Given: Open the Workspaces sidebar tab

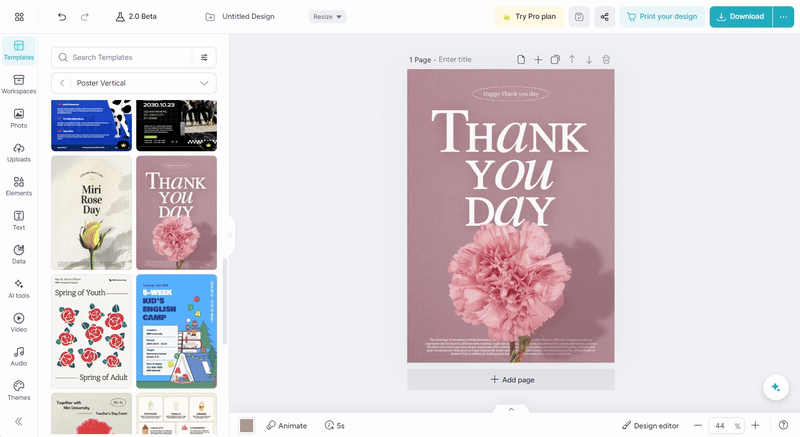Looking at the screenshot, I should click(19, 85).
